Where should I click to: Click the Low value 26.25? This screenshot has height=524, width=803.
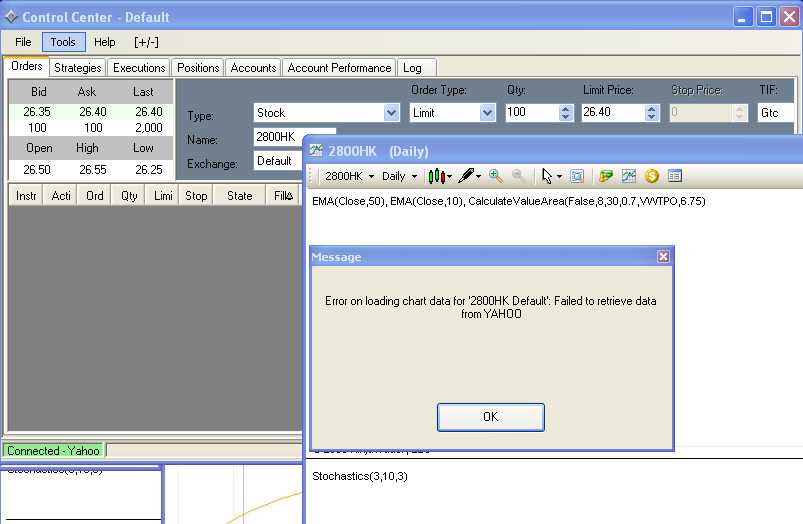(149, 170)
